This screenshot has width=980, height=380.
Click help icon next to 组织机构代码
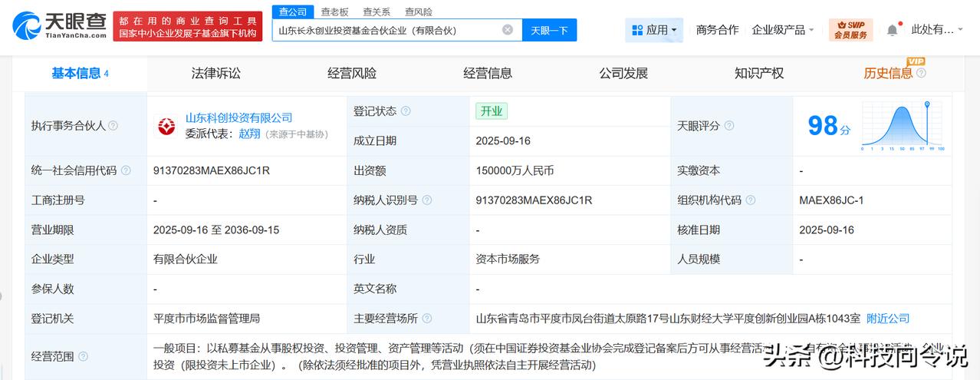click(751, 200)
